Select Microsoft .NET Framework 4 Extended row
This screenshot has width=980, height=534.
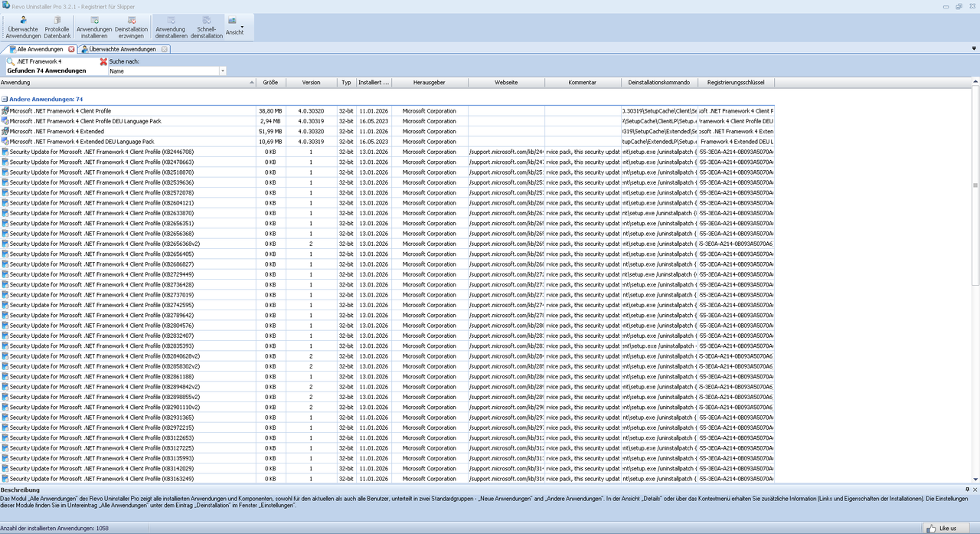click(x=387, y=132)
